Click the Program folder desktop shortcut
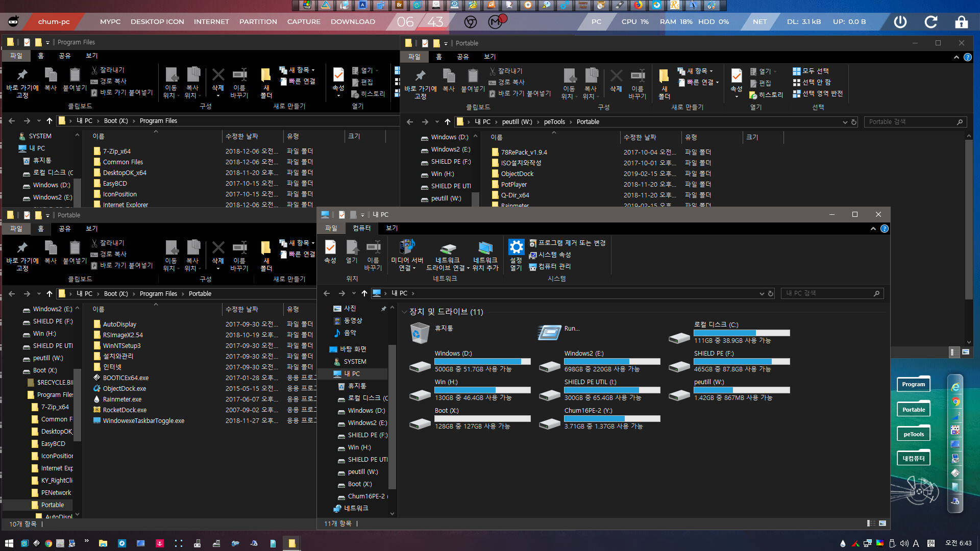This screenshot has width=980, height=551. [x=913, y=384]
